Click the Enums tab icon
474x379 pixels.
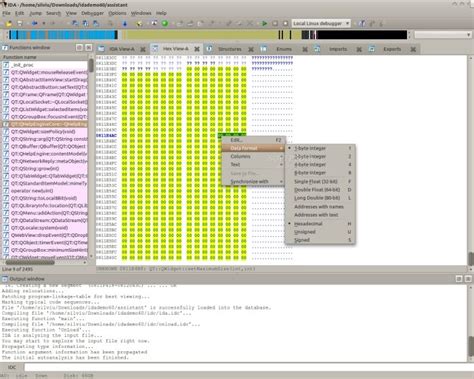263,49
